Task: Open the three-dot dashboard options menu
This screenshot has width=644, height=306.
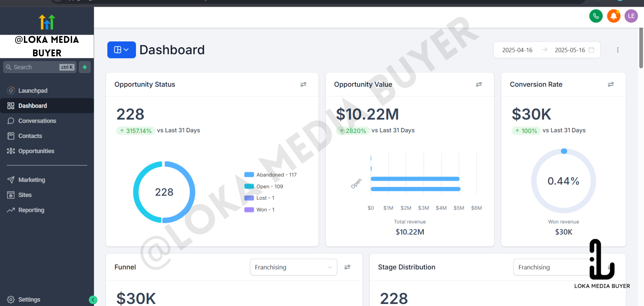Action: point(617,50)
